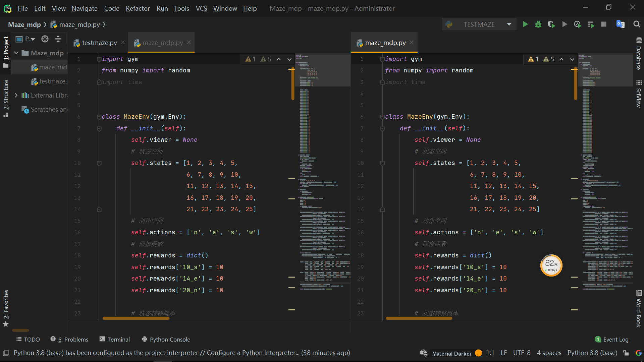644x362 pixels.
Task: Collapse the Maze_mdp project folder
Action: [16, 53]
